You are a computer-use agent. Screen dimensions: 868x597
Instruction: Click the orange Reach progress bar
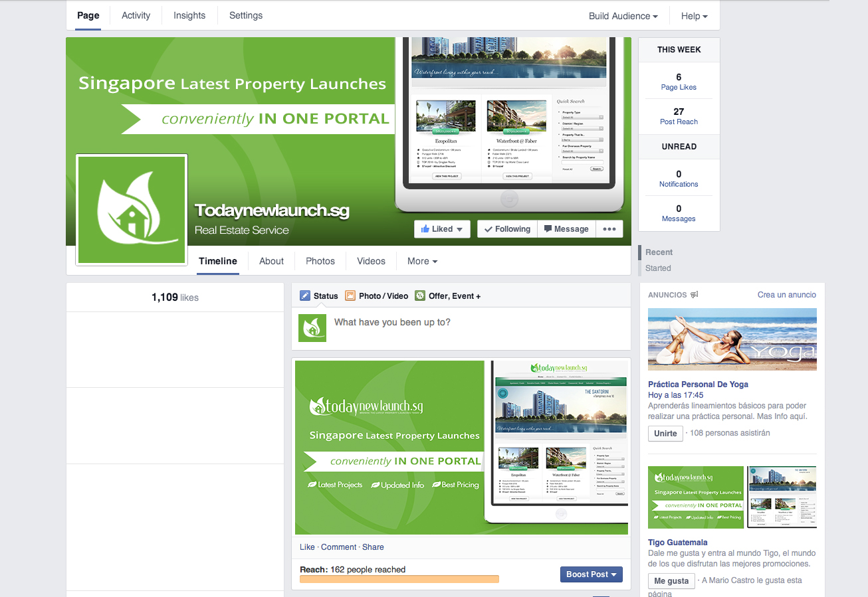click(x=399, y=579)
